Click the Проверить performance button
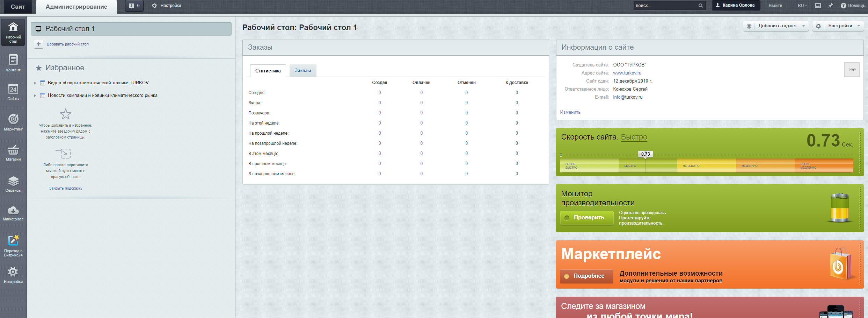Screen dimensions: 868x318 point(587,218)
